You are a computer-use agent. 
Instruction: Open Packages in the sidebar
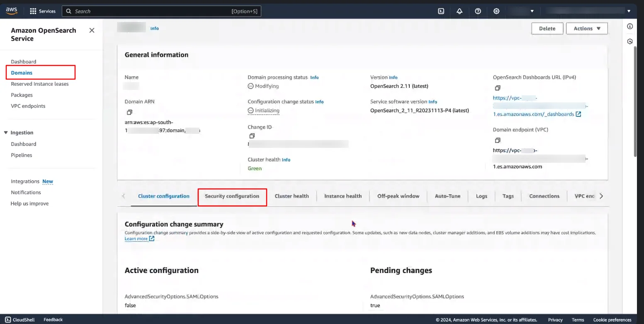22,95
